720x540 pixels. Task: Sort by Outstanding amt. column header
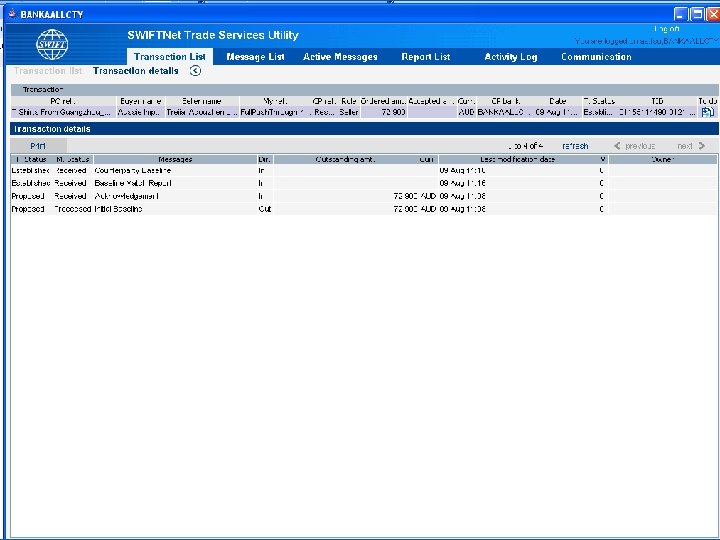[x=345, y=159]
